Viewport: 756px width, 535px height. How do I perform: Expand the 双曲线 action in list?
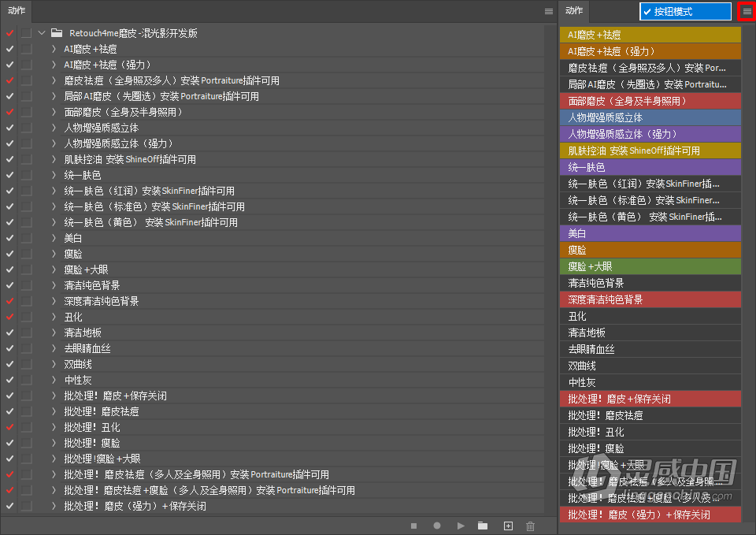(54, 364)
